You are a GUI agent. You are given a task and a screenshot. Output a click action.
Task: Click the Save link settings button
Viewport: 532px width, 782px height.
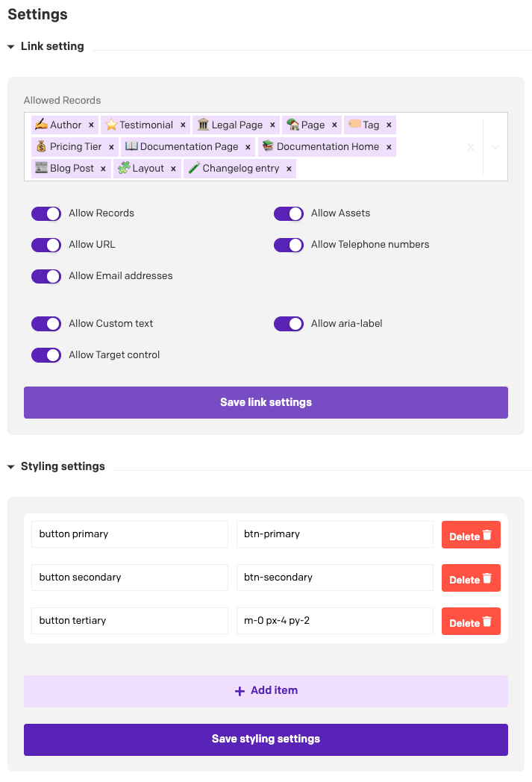click(266, 401)
